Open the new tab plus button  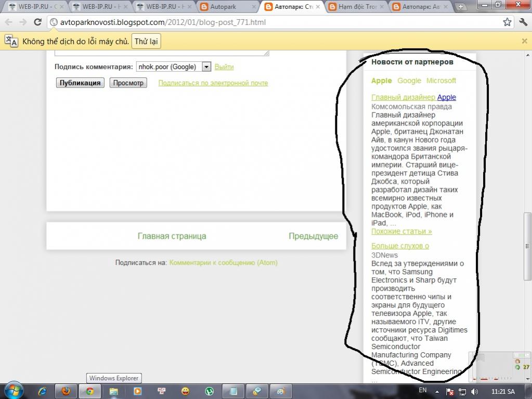pos(461,6)
